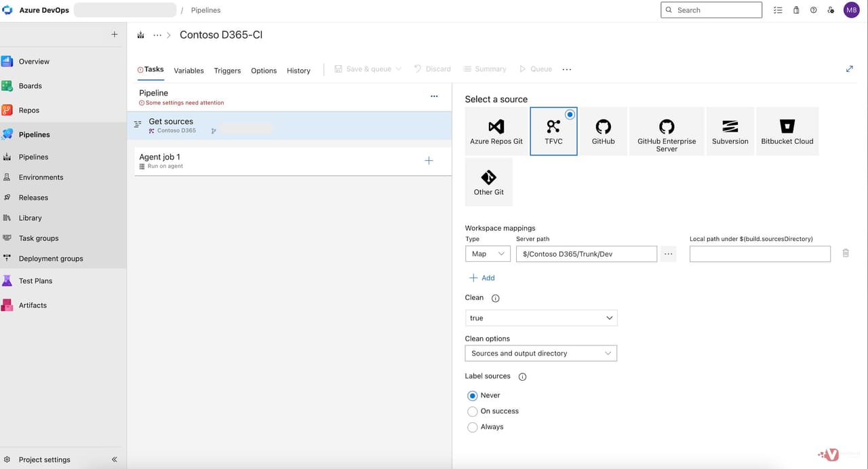The image size is (868, 469).
Task: Click the Summary button
Action: (485, 69)
